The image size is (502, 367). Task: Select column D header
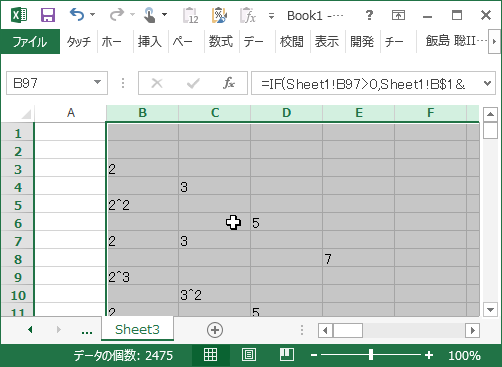point(286,113)
